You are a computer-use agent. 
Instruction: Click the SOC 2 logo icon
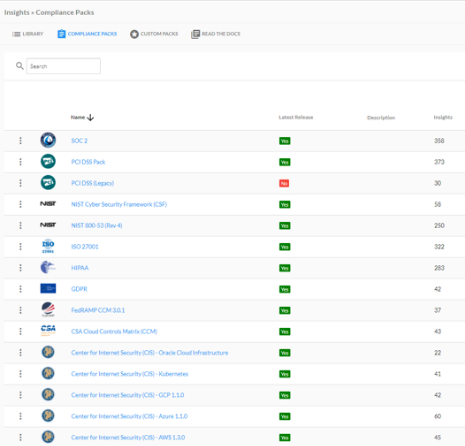click(x=48, y=140)
